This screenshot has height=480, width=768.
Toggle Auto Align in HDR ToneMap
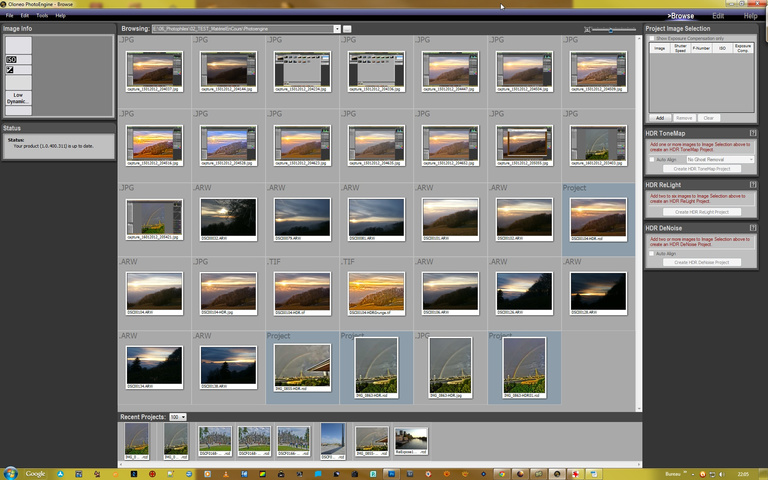tap(651, 159)
